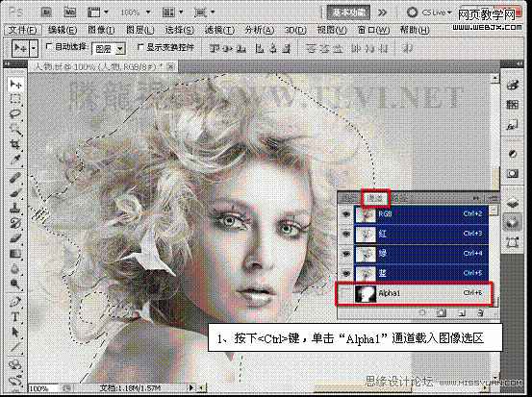
Task: Select the Clone Stamp tool
Action: coord(15,208)
